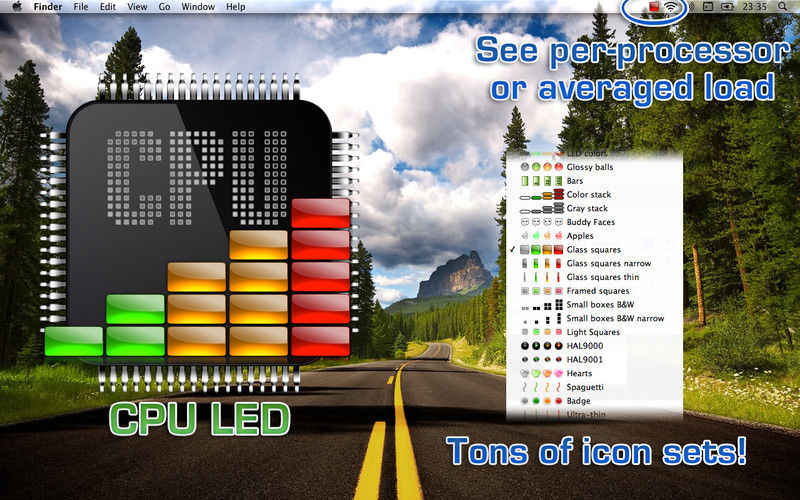
Task: Click the Finder application menu
Action: pos(48,7)
